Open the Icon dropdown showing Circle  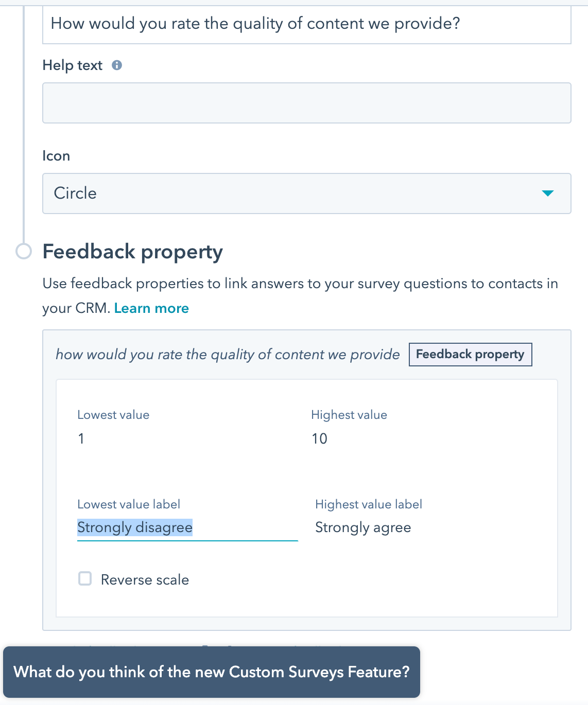(306, 193)
